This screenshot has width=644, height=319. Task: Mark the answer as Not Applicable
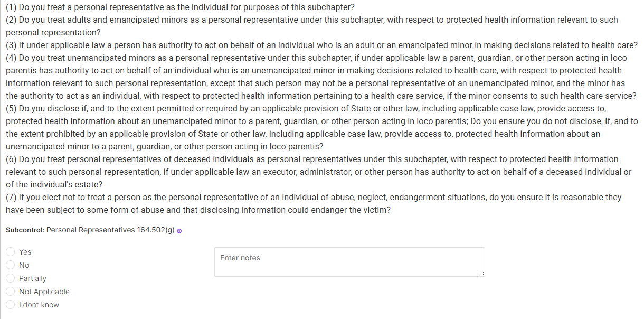pos(10,292)
